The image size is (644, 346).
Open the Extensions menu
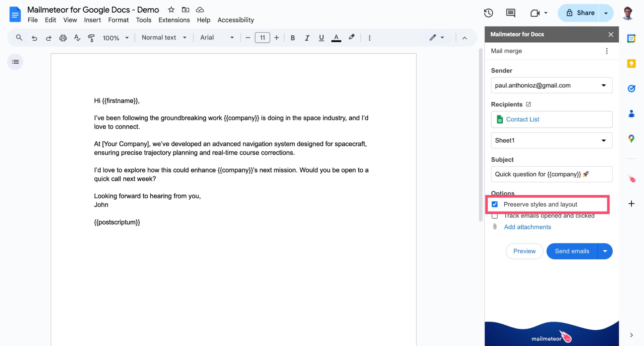[174, 20]
